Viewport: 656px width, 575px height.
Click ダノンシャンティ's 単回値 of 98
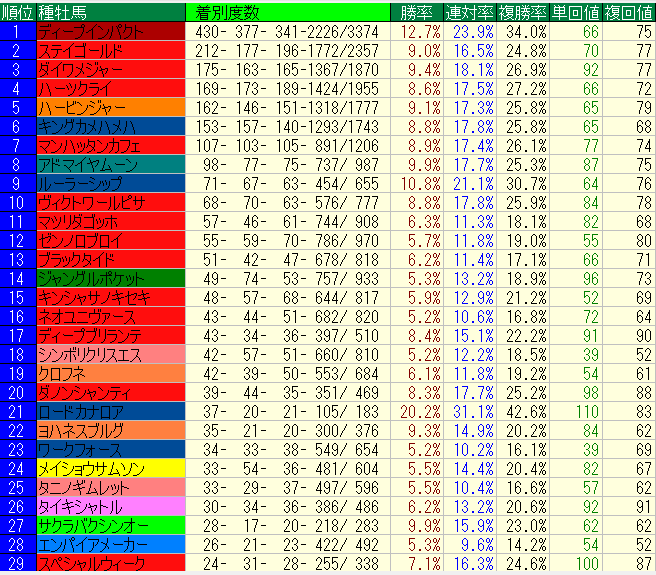point(591,393)
